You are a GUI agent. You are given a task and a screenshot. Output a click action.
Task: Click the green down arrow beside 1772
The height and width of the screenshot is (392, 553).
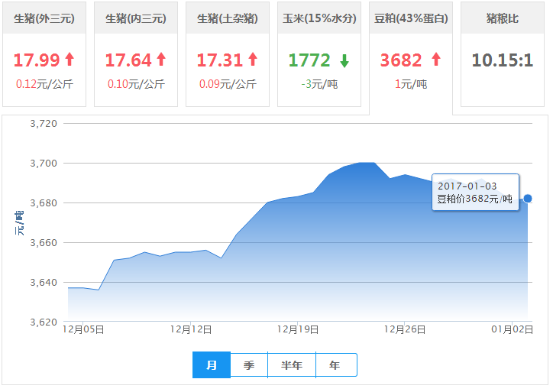(344, 60)
